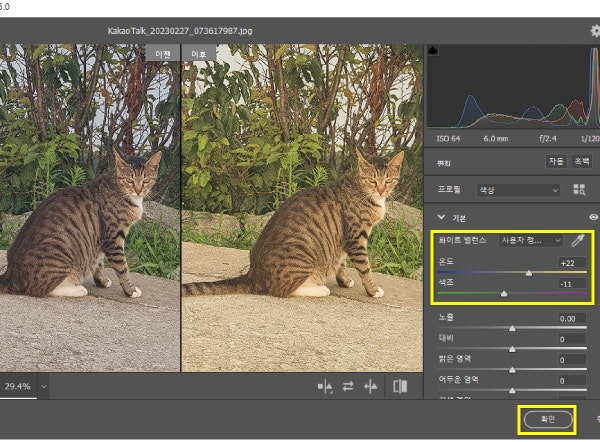The height and width of the screenshot is (442, 600).
Task: Click the After (이후) preview label
Action: point(199,54)
